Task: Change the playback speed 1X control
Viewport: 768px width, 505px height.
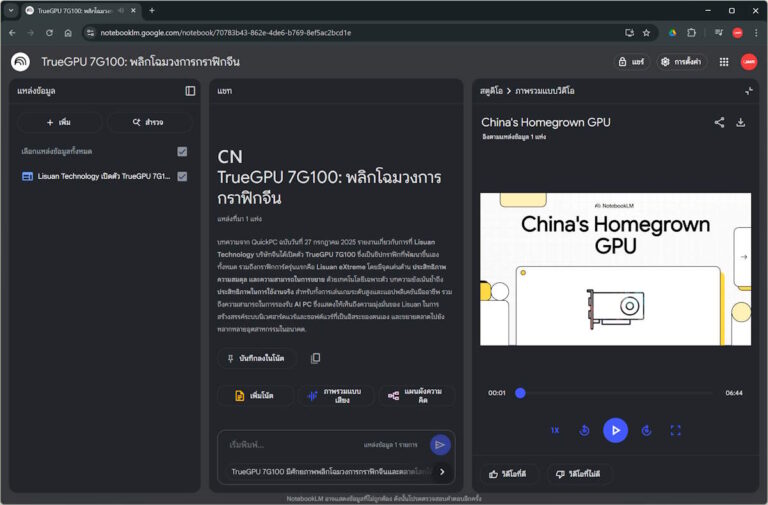Action: [x=554, y=431]
